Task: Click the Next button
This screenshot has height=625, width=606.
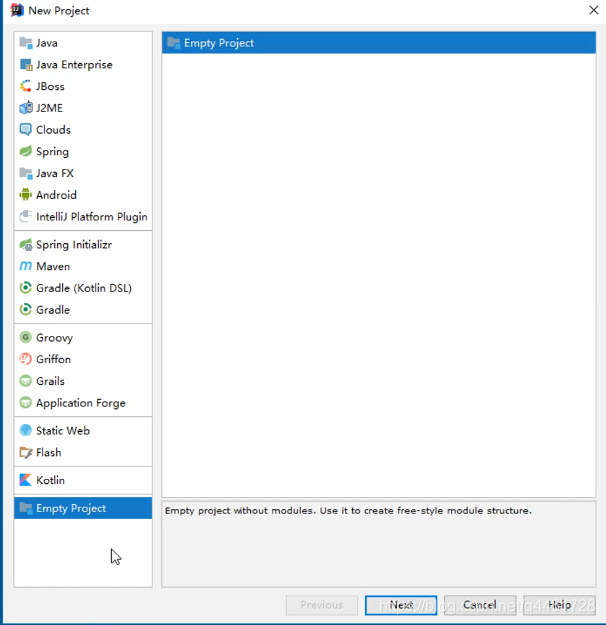Action: pyautogui.click(x=401, y=605)
